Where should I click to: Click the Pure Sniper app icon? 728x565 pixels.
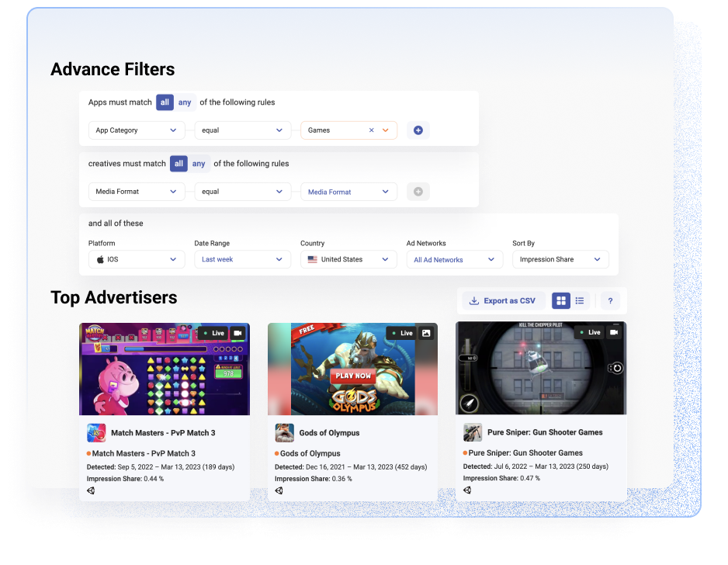click(x=473, y=432)
